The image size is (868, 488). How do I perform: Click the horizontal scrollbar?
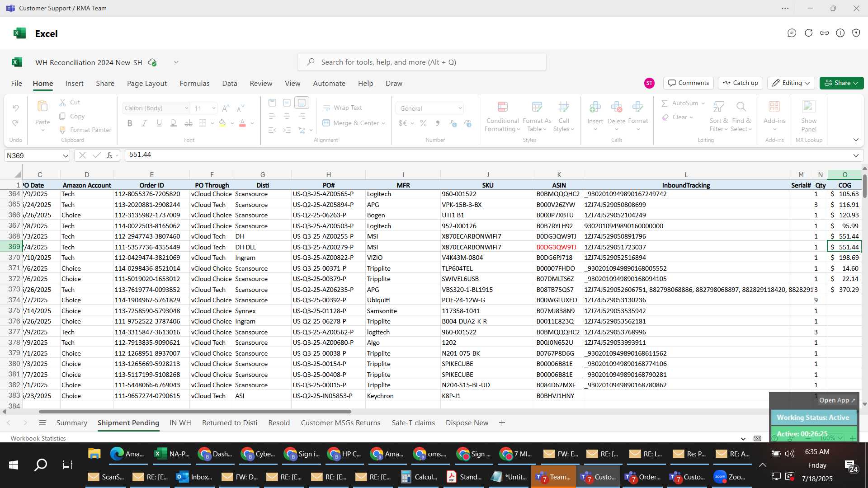point(194,412)
